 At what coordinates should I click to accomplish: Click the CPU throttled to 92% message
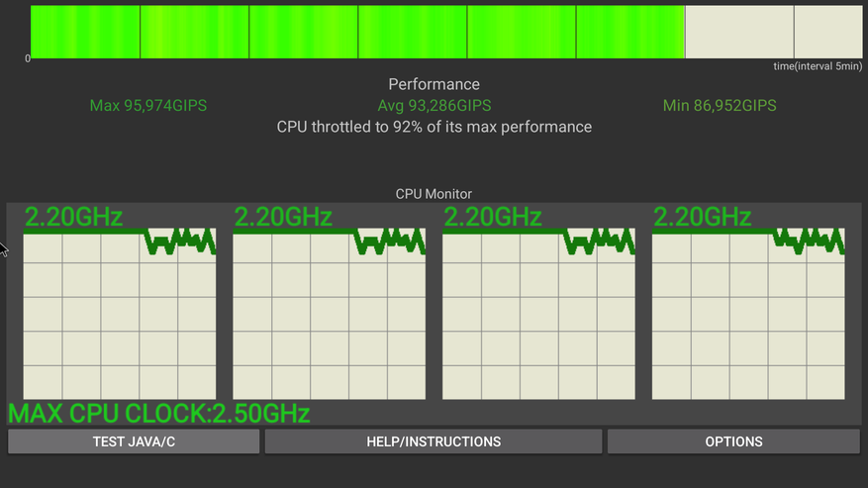434,127
